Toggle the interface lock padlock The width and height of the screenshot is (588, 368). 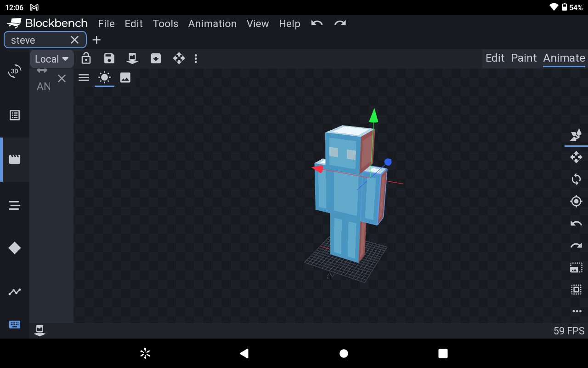85,58
